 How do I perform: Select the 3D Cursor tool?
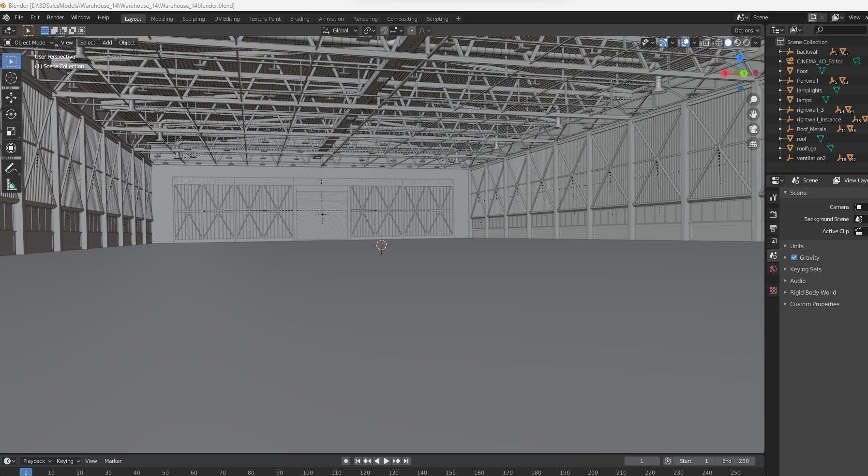[x=11, y=78]
